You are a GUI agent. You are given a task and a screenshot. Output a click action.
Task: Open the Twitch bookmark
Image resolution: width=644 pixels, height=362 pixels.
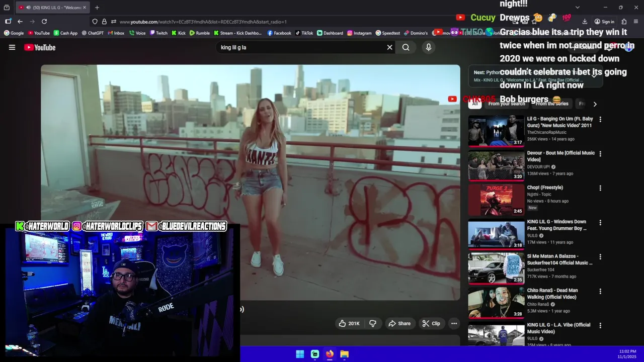(158, 33)
